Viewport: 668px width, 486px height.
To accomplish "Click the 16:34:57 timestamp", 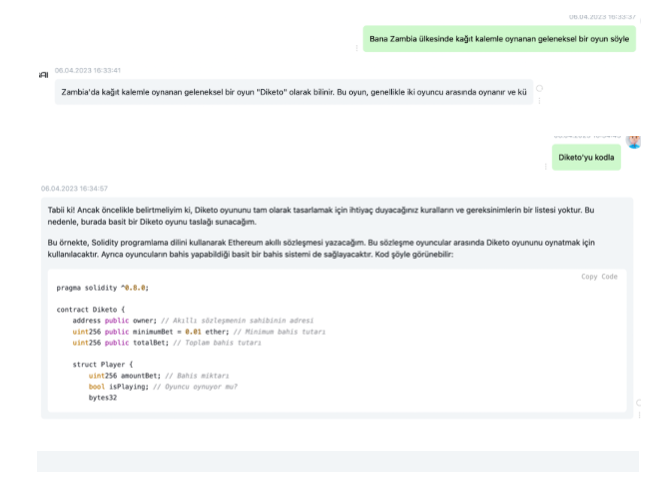I will (x=74, y=188).
